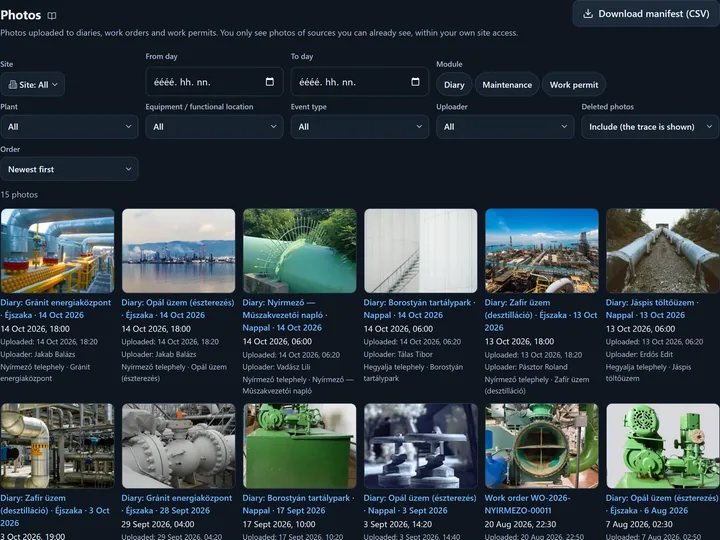The image size is (720, 540).
Task: Click Hegyalja telephely · Borostyán tartálypark text
Action: coord(413,372)
